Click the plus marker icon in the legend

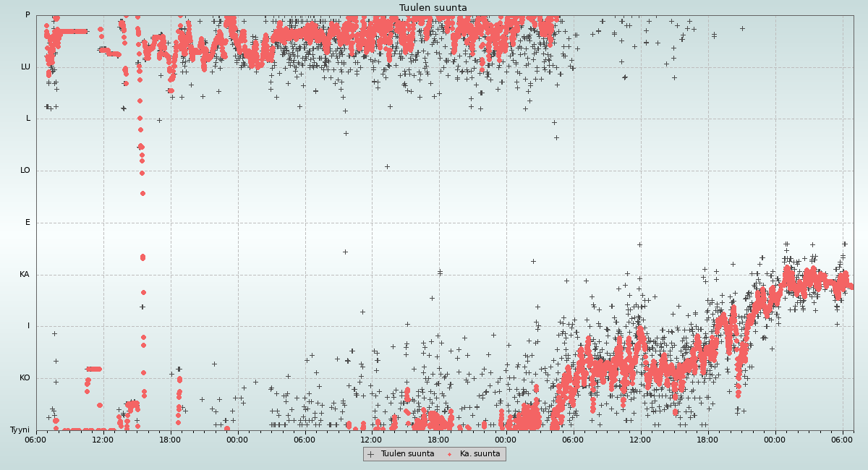(x=371, y=454)
